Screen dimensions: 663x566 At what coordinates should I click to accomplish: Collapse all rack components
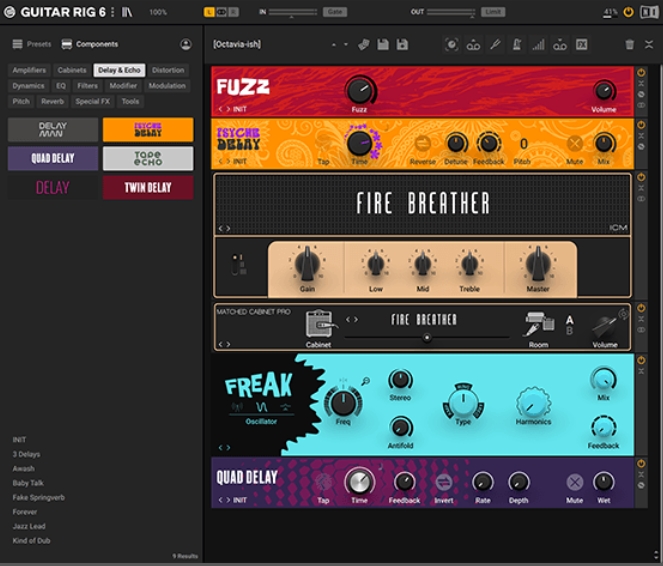pos(649,44)
